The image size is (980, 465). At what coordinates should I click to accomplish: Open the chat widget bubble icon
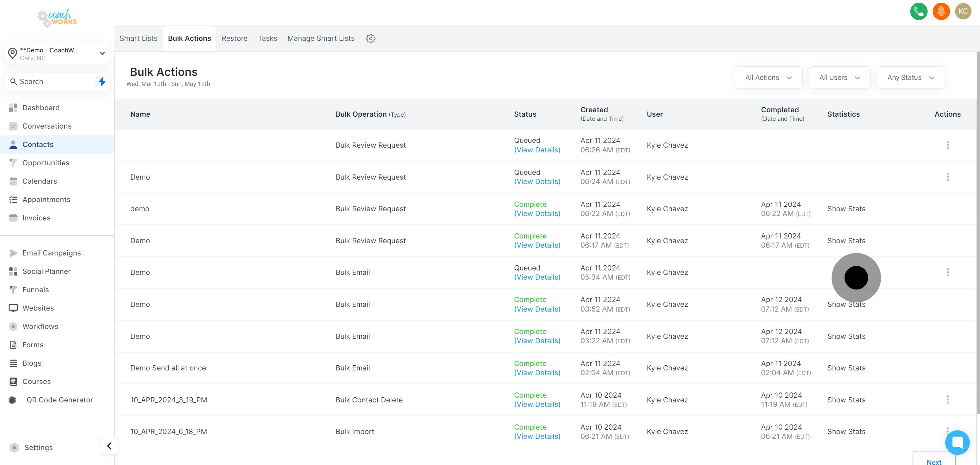click(x=957, y=442)
